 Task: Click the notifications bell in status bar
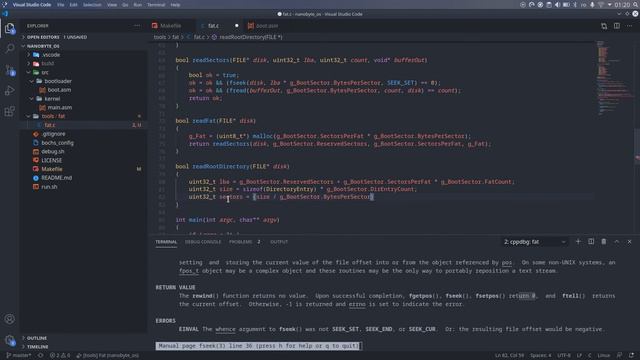tap(632, 356)
